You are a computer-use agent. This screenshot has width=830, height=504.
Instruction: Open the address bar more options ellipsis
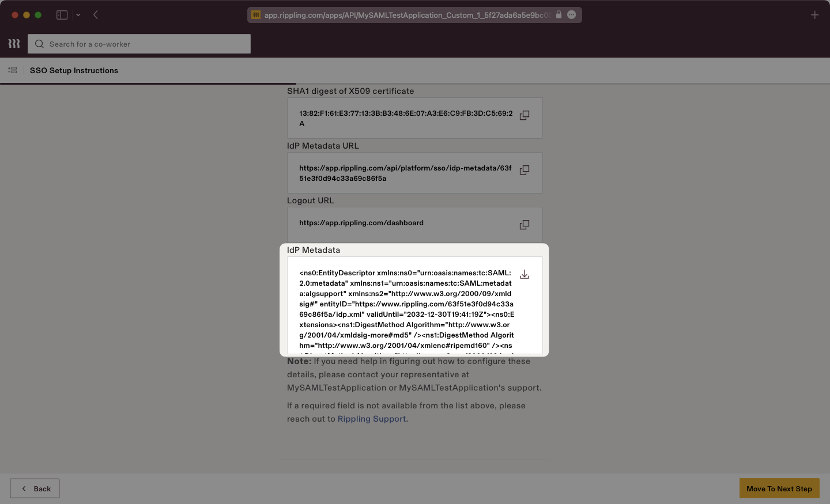click(x=571, y=15)
